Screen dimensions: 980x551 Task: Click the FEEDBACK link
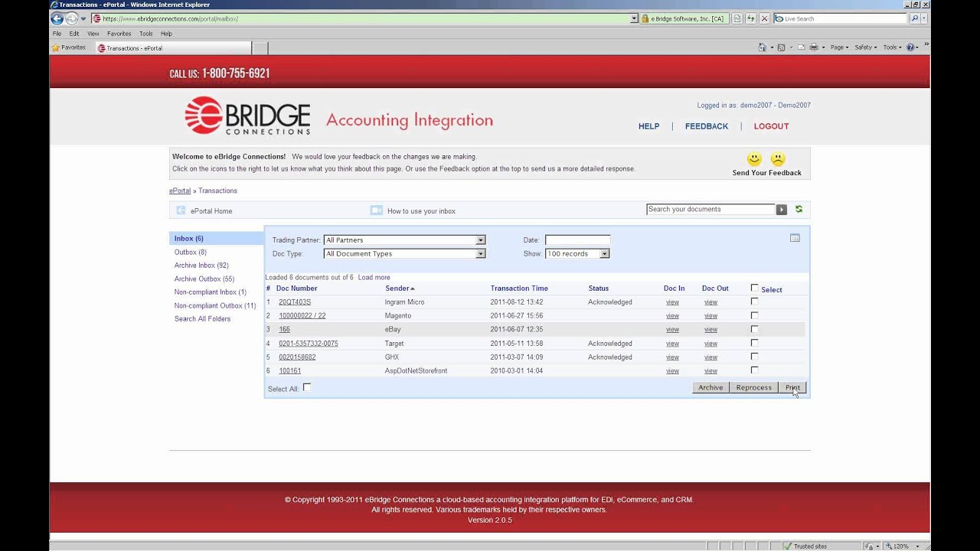(x=707, y=126)
